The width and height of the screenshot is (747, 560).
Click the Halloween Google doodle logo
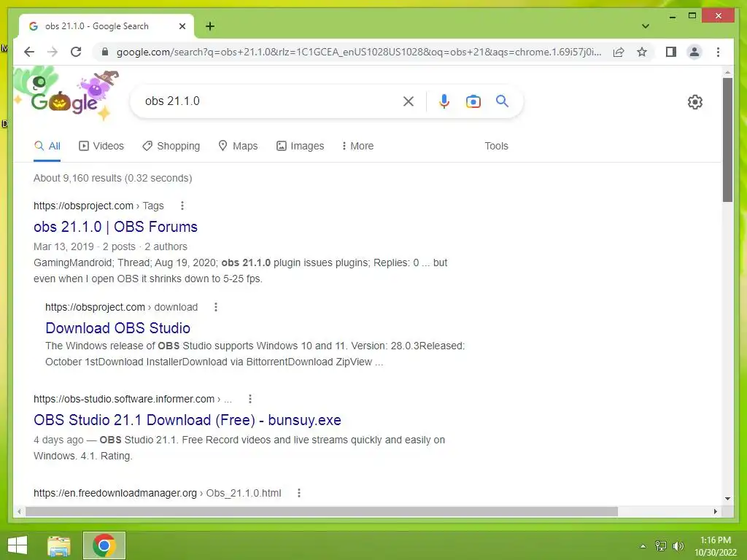click(66, 96)
